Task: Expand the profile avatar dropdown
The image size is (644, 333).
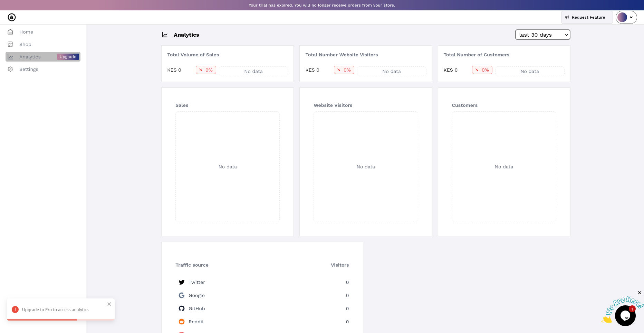Action: coord(626,17)
